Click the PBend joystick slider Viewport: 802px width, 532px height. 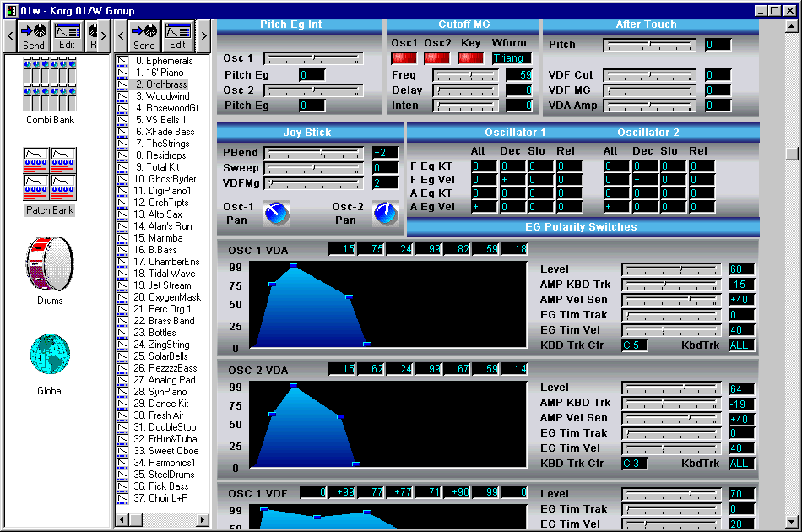313,153
